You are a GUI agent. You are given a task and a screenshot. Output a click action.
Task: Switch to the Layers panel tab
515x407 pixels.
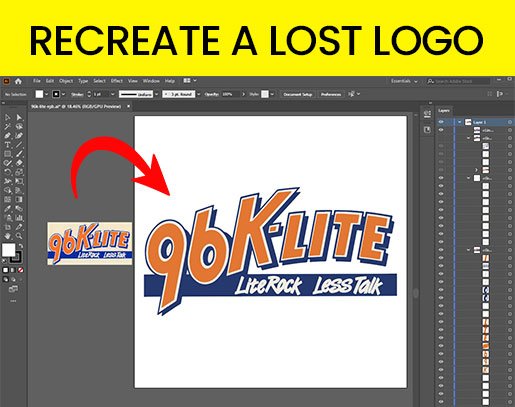444,110
